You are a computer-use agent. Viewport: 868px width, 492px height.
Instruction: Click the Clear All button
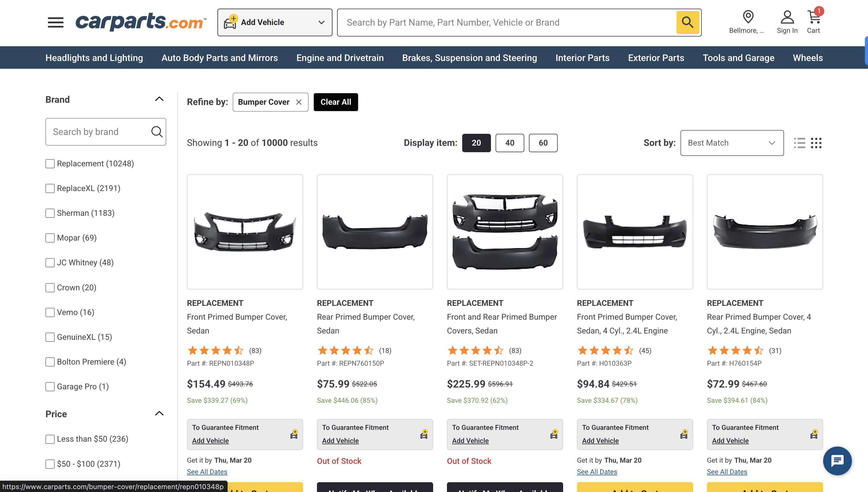click(336, 102)
